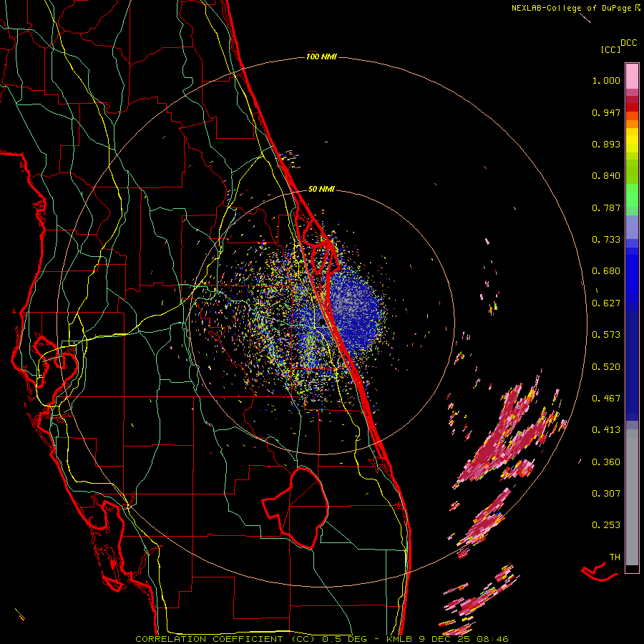The width and height of the screenshot is (644, 644).
Task: Click the NEXLAB-College of DuPage credit text
Action: coord(571,8)
